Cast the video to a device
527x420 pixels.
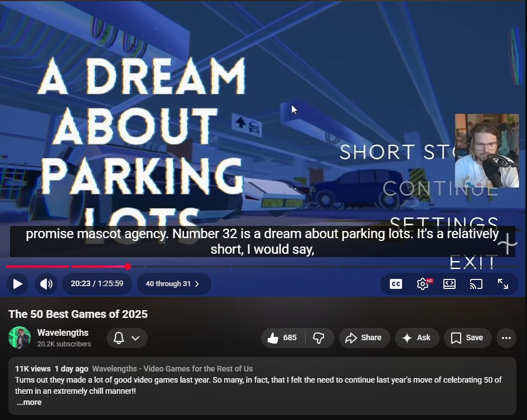point(476,284)
